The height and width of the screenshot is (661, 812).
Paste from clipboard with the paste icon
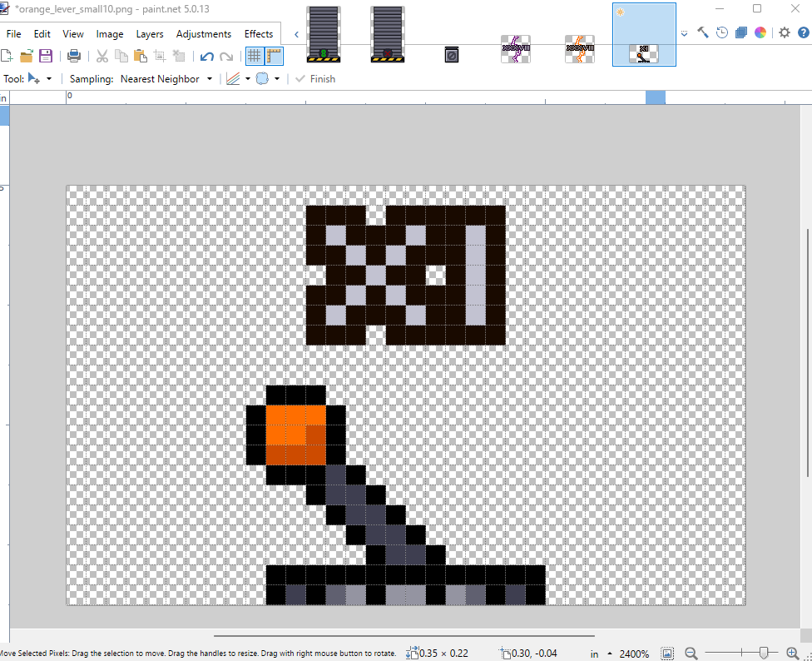pyautogui.click(x=141, y=56)
